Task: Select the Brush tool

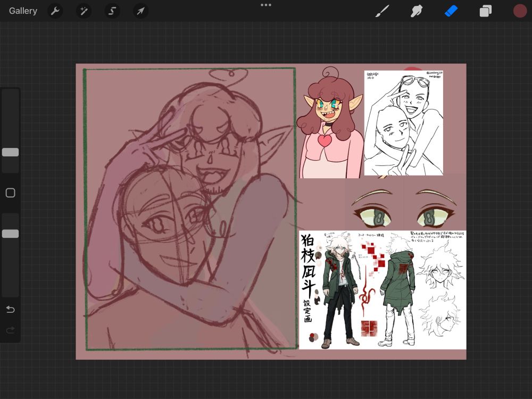Action: [383, 11]
